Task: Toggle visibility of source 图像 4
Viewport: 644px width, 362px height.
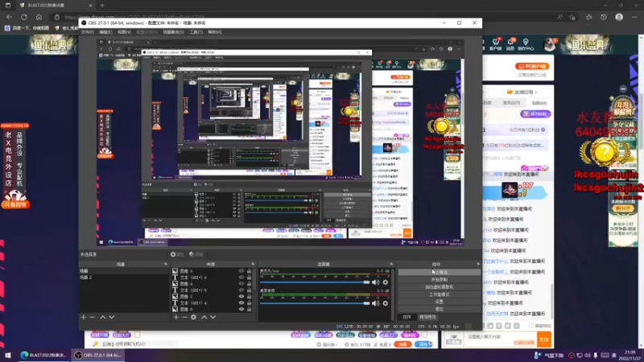Action: (x=241, y=284)
